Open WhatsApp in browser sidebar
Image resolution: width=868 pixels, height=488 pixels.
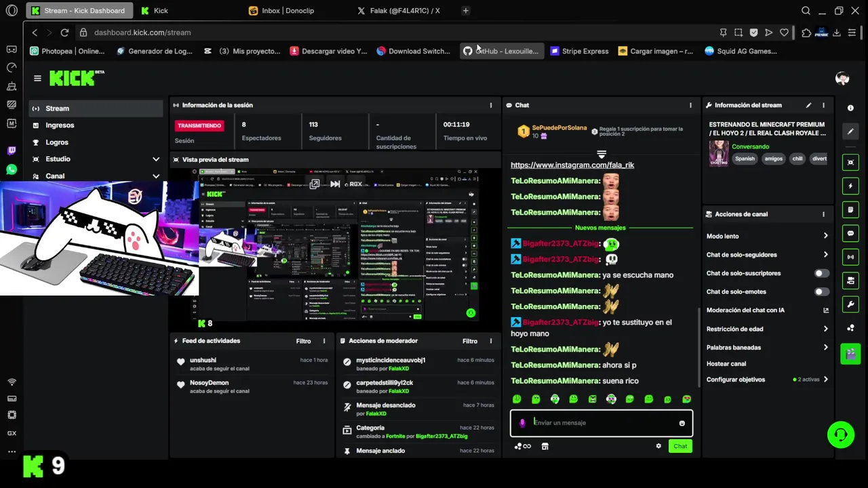12,169
